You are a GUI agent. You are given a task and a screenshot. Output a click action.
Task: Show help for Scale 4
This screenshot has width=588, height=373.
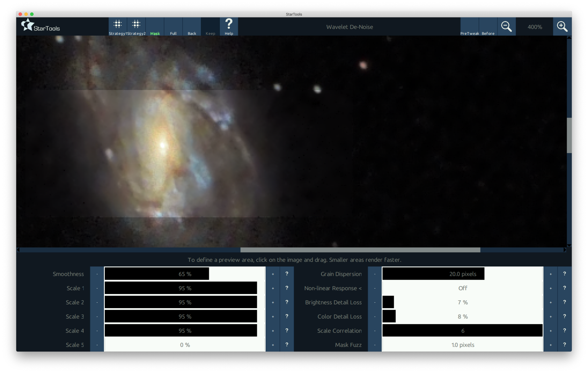coord(287,331)
